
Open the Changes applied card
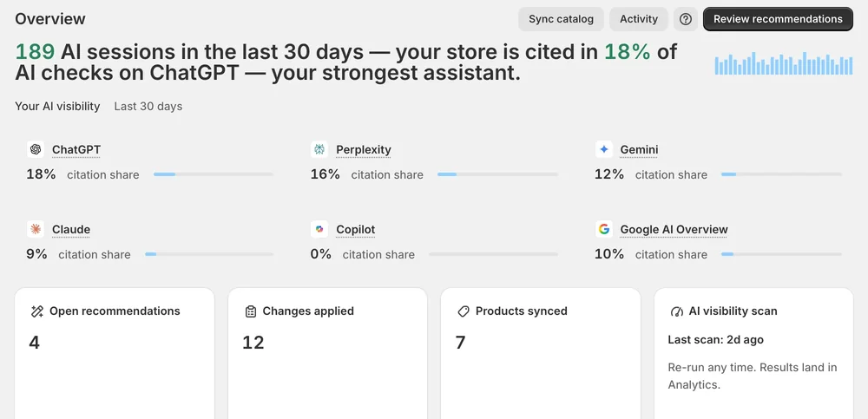click(x=328, y=353)
